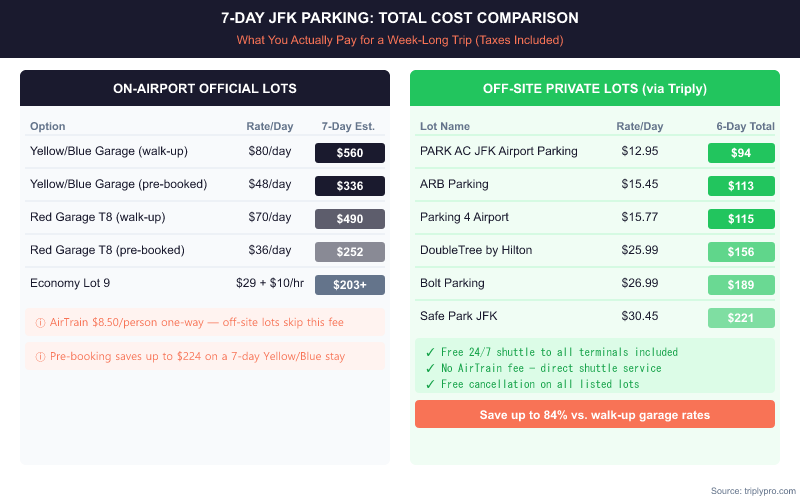Screen dimensions: 800x500
Task: Click the pre-booking savings info icon
Action: coord(40,356)
